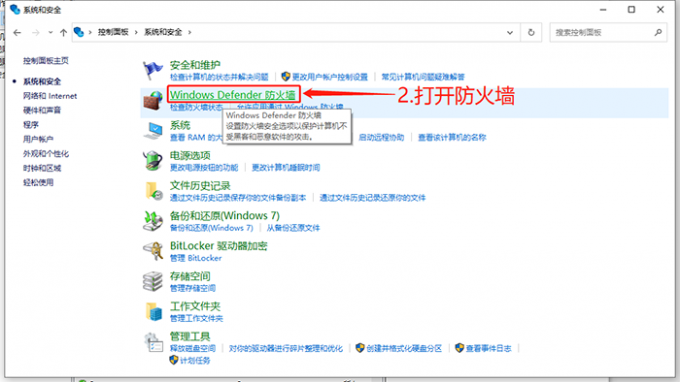This screenshot has width=680, height=382.
Task: Go back with the back arrow
Action: 17,33
